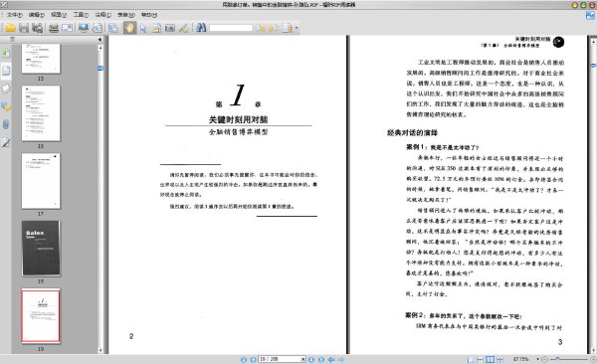Screen dimensions: 597x364
Task: Open the 编辑 (Edit) menu
Action: [37, 15]
